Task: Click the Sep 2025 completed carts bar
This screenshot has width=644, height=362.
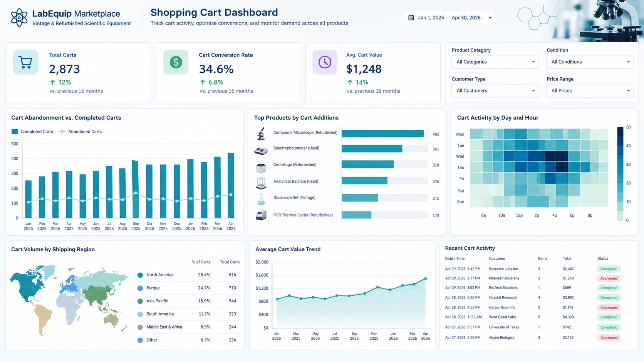Action: pos(135,189)
